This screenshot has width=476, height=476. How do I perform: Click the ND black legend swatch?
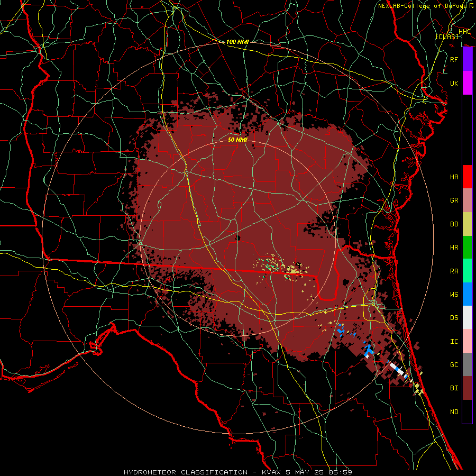(x=467, y=411)
